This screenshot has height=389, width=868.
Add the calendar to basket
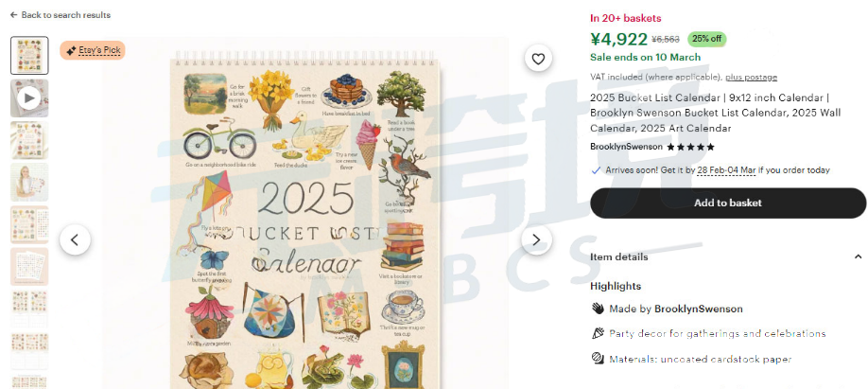click(728, 203)
